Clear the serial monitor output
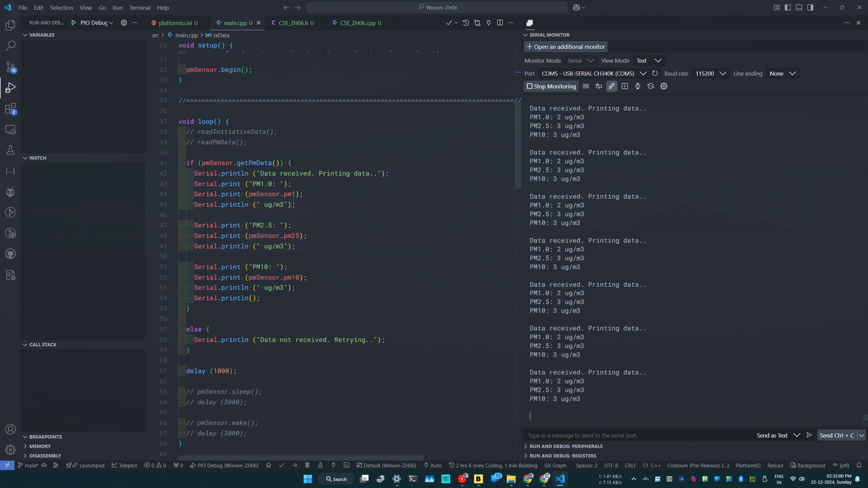 [586, 86]
